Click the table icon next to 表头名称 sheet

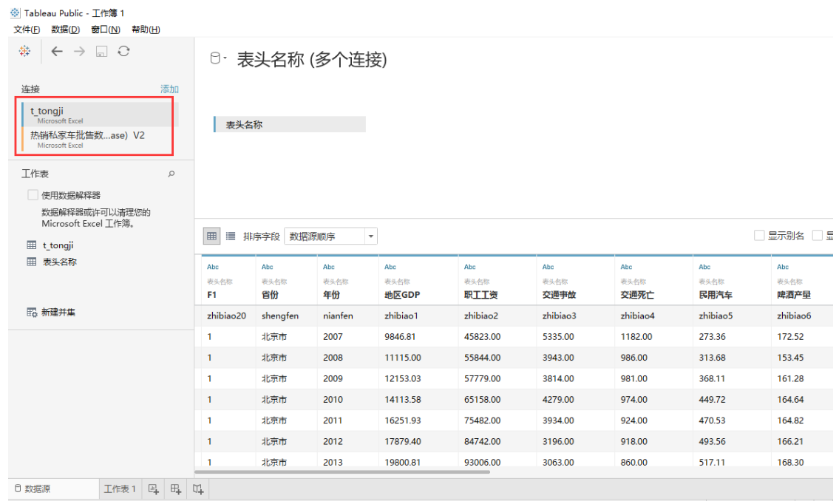(x=32, y=262)
